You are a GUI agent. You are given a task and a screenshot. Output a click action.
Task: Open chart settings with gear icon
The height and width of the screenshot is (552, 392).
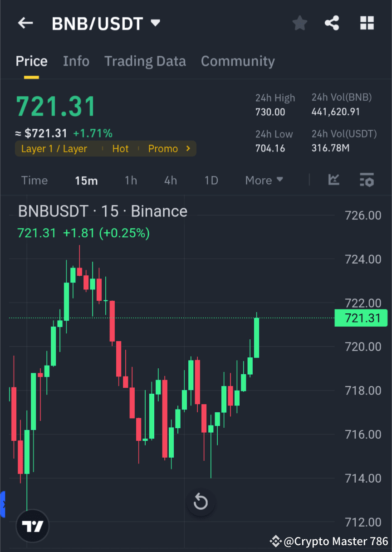(367, 180)
